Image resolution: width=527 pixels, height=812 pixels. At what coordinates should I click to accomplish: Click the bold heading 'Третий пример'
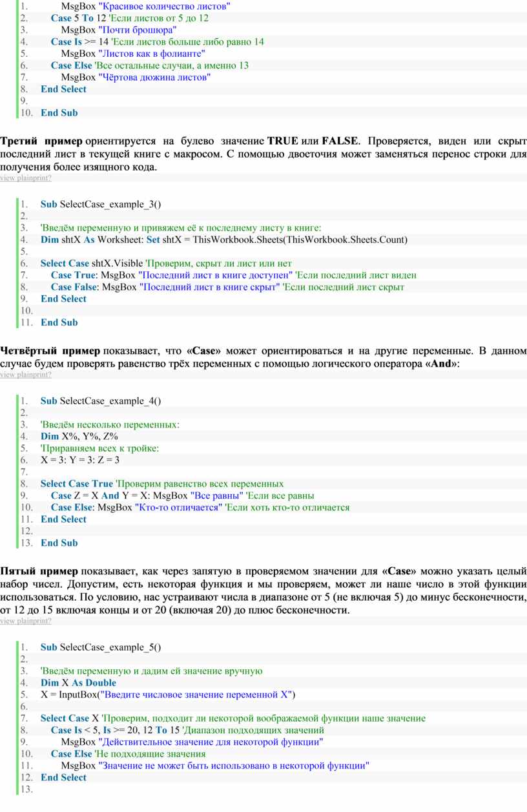pos(41,140)
